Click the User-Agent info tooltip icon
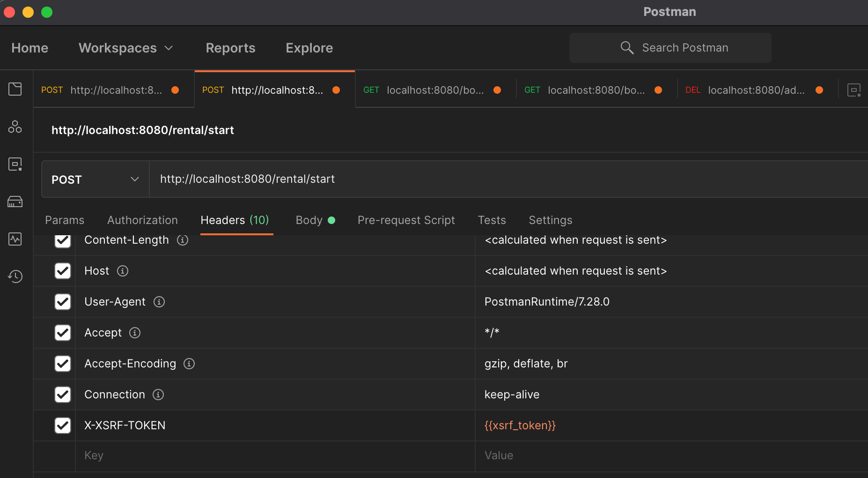868x478 pixels. tap(159, 302)
